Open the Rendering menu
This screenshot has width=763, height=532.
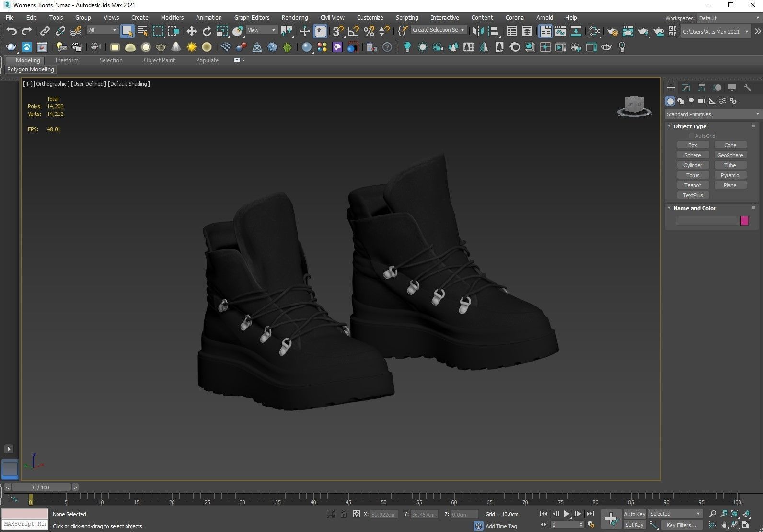[295, 18]
